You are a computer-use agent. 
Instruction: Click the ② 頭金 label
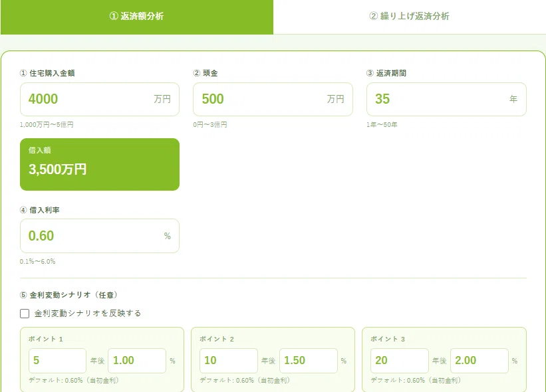coord(205,73)
